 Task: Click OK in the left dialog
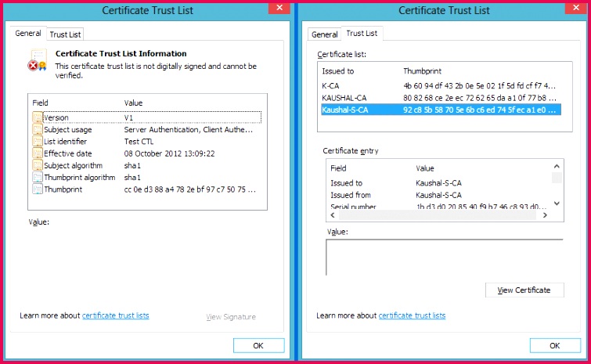click(x=258, y=345)
